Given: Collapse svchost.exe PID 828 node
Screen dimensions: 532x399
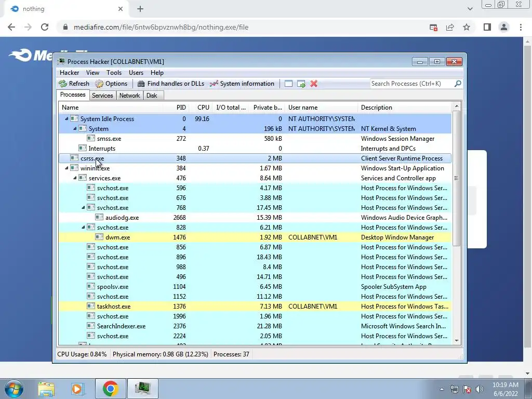Looking at the screenshot, I should tap(83, 228).
